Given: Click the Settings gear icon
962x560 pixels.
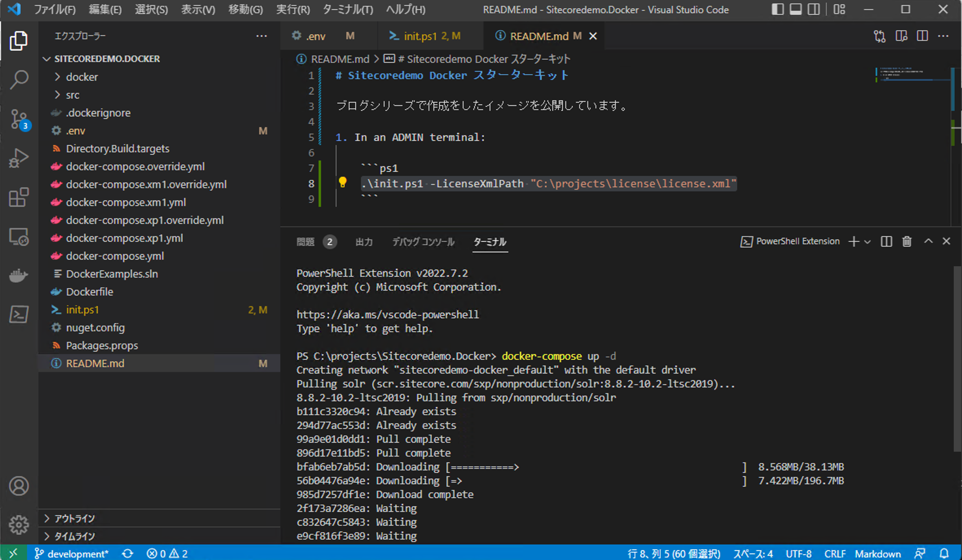Looking at the screenshot, I should [x=18, y=525].
